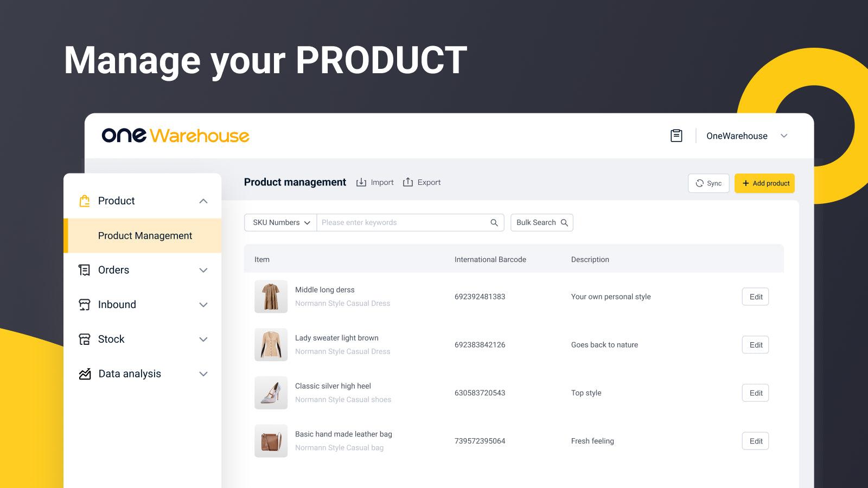
Task: Click the Add product button
Action: (764, 183)
